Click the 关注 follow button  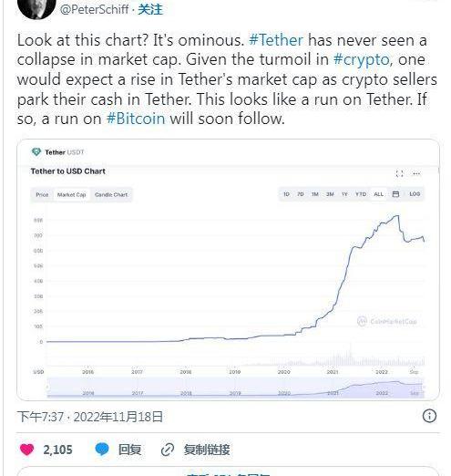point(150,9)
